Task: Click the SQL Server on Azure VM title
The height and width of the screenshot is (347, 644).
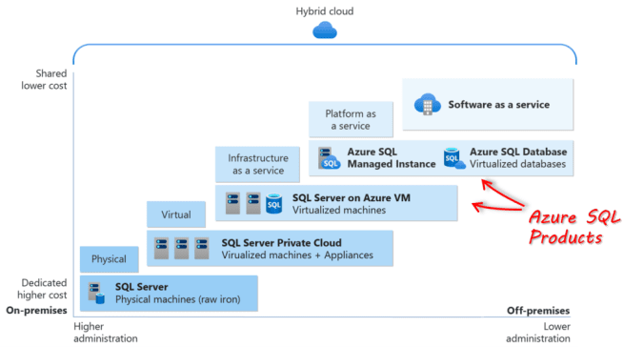Action: tap(352, 197)
